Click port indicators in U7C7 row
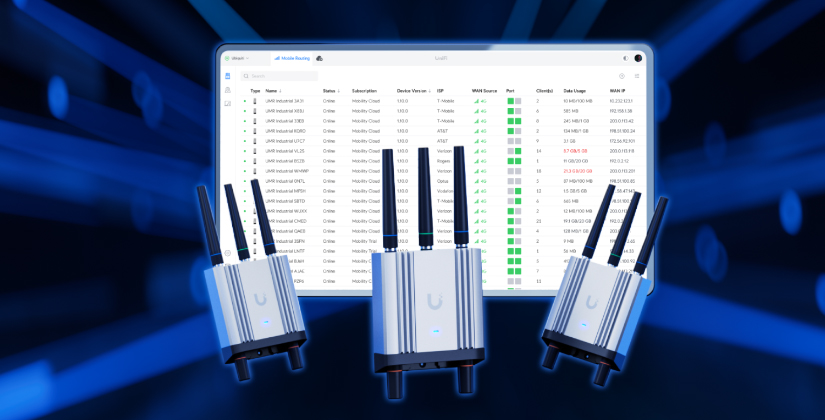The image size is (825, 420). click(514, 141)
